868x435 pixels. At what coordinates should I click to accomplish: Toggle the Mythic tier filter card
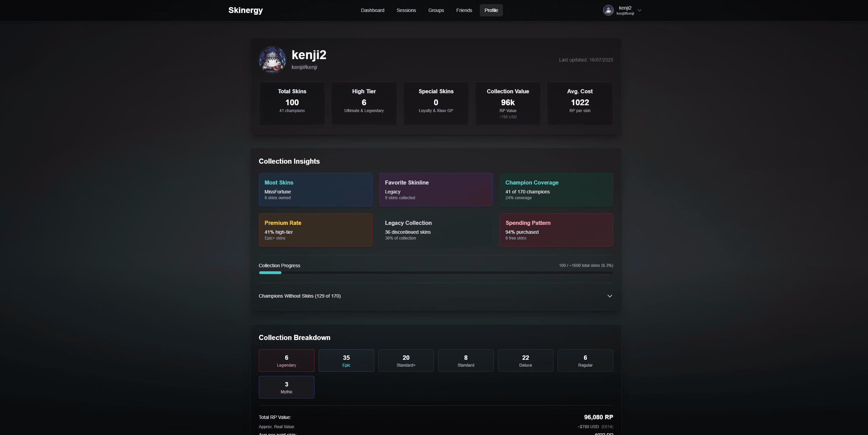[286, 387]
